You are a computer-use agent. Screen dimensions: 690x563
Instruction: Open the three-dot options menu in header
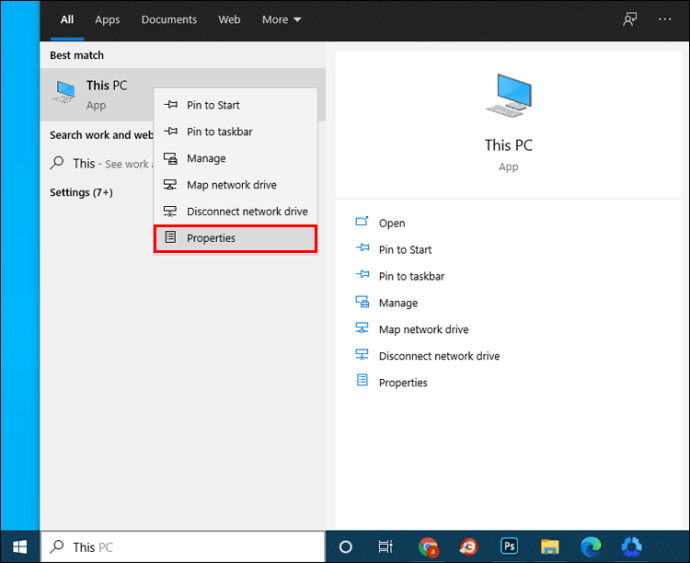(x=665, y=19)
